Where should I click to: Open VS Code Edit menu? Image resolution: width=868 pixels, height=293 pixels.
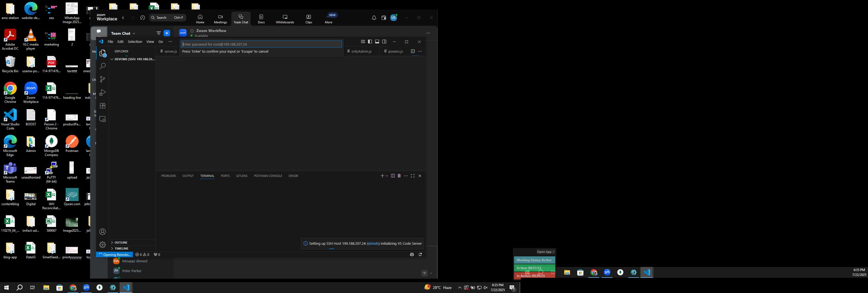tap(120, 42)
